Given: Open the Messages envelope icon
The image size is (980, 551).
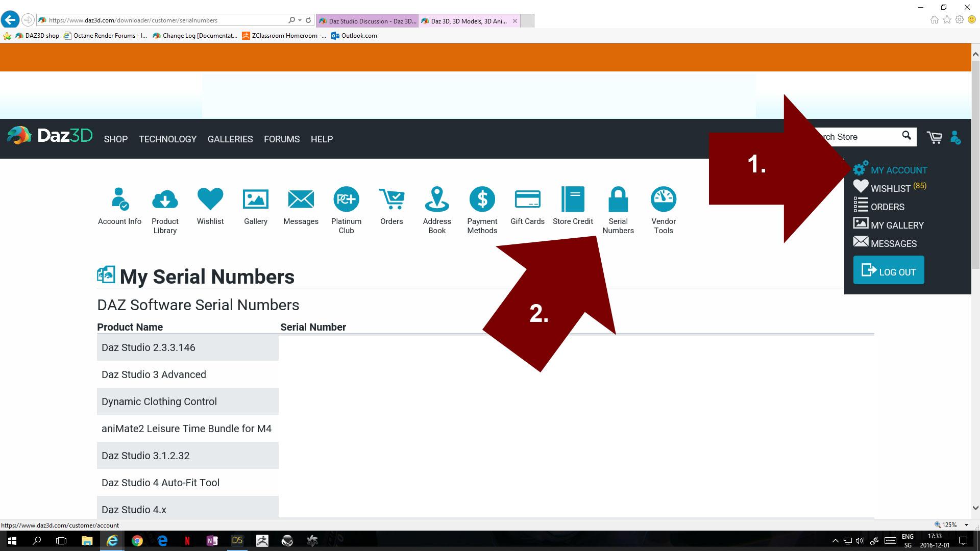Looking at the screenshot, I should pyautogui.click(x=301, y=199).
